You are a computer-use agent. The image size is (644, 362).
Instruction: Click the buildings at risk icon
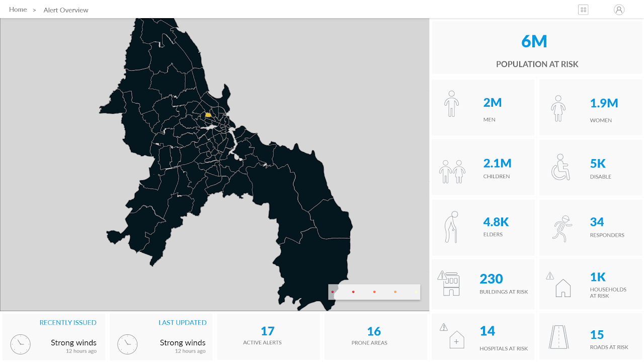tap(450, 283)
